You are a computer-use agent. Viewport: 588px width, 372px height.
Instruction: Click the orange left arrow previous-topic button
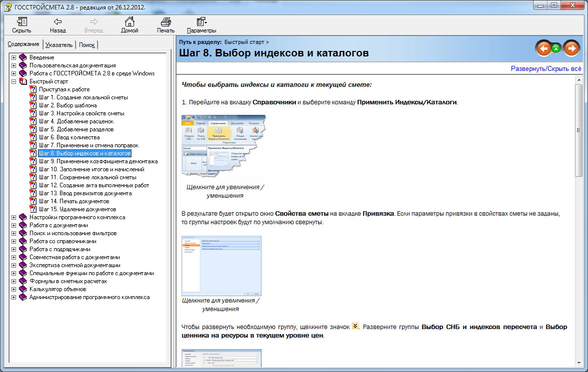point(543,48)
